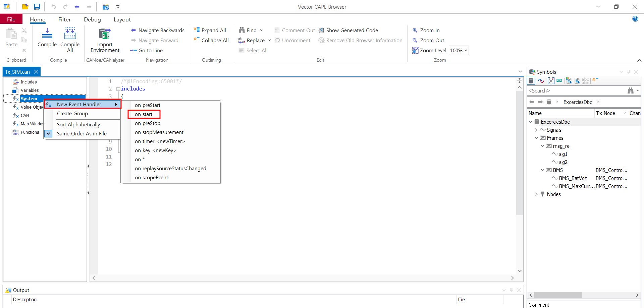Viewport: 644px width, 308px height.
Task: Expand the Nodes item in Symbols tree
Action: click(x=536, y=194)
